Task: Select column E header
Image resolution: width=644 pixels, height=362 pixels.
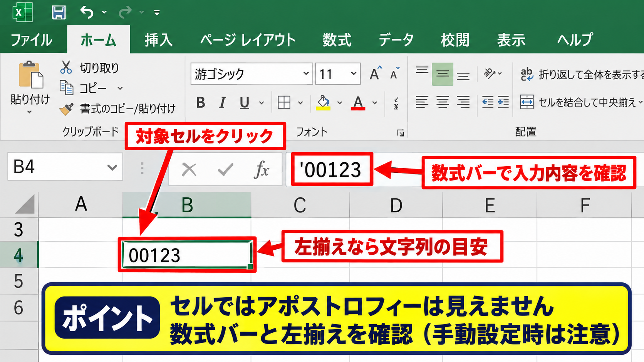Action: [x=490, y=205]
